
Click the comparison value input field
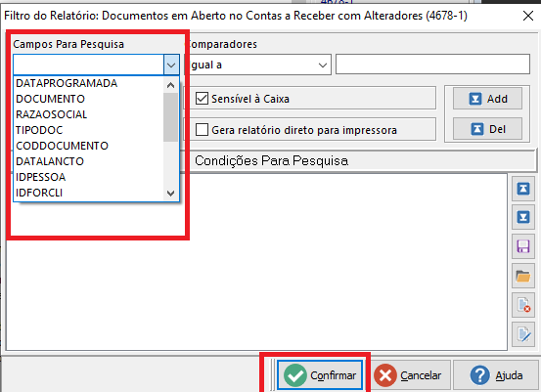433,65
